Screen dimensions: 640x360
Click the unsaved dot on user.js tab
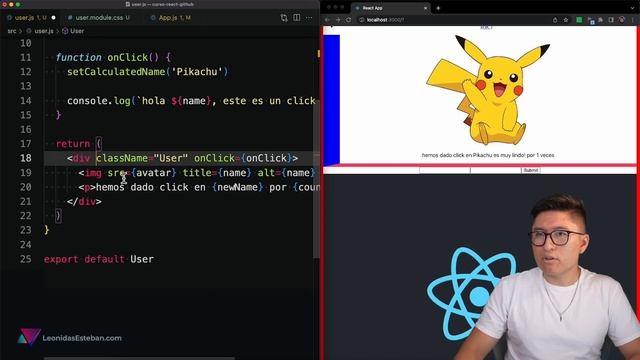[53, 18]
